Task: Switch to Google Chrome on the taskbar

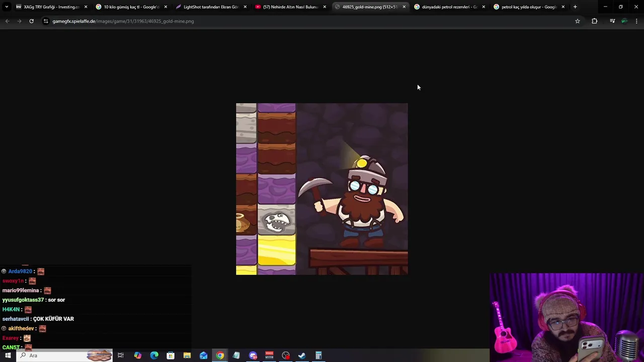Action: 220,355
